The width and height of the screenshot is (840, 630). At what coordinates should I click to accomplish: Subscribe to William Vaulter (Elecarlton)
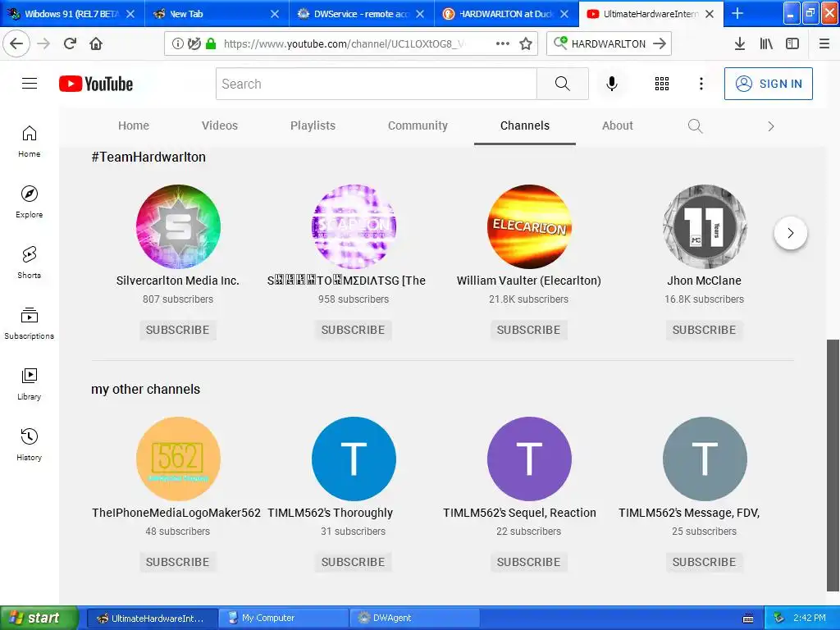(x=529, y=330)
